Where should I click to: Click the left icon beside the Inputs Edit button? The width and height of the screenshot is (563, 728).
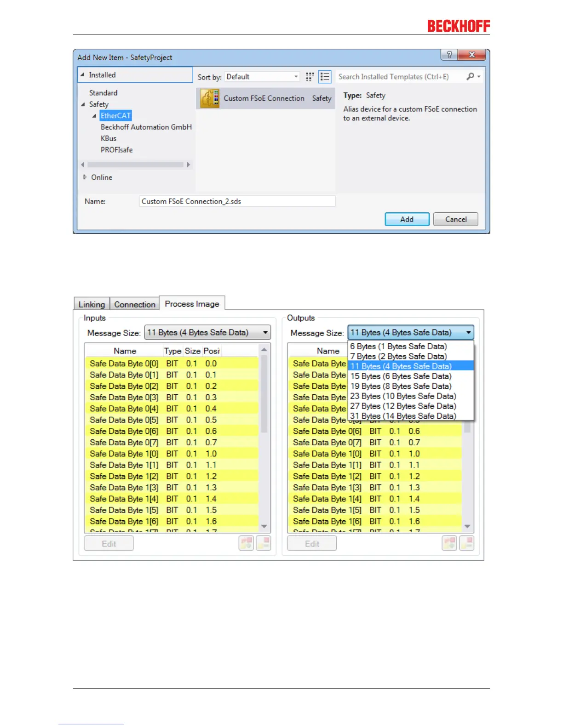click(x=247, y=543)
